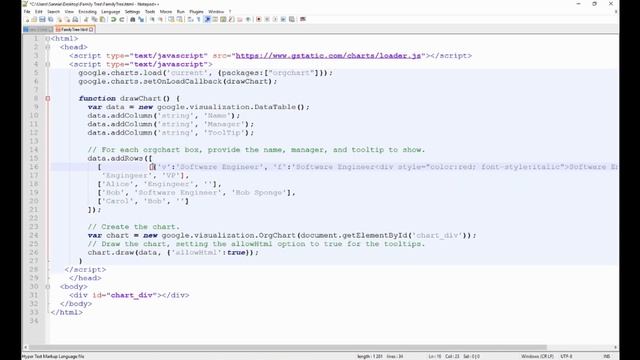Viewport: 640px width, 360px height.
Task: Open the gstatic charts loader.js link
Action: pos(328,56)
